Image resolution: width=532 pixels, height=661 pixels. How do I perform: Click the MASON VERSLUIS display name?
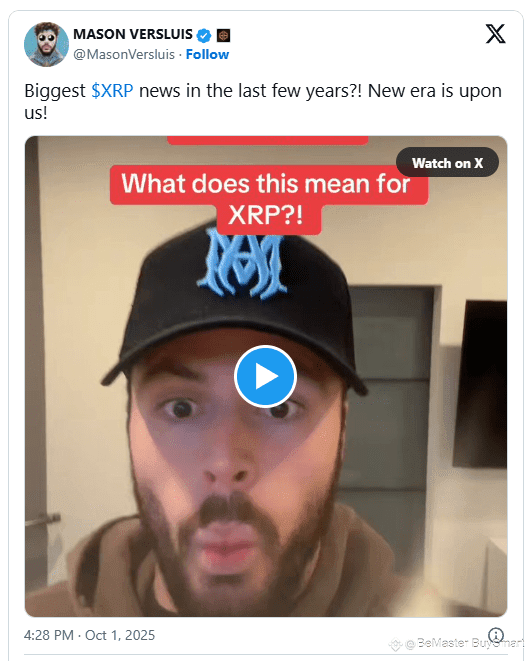[x=133, y=34]
